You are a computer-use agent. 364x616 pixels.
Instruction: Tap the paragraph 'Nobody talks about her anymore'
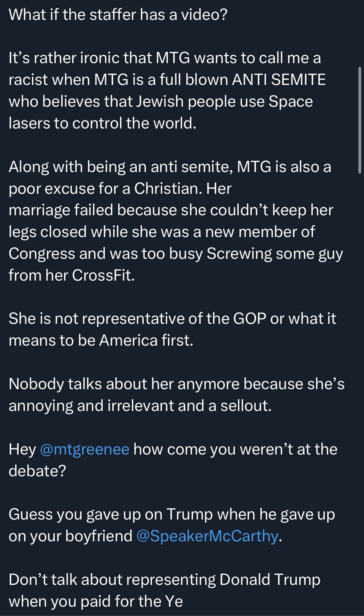[176, 395]
